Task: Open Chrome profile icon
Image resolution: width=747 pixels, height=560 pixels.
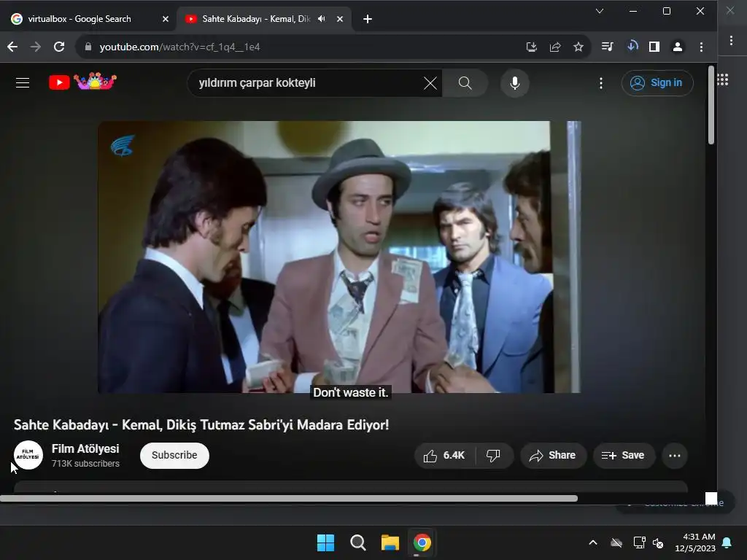Action: tap(678, 47)
